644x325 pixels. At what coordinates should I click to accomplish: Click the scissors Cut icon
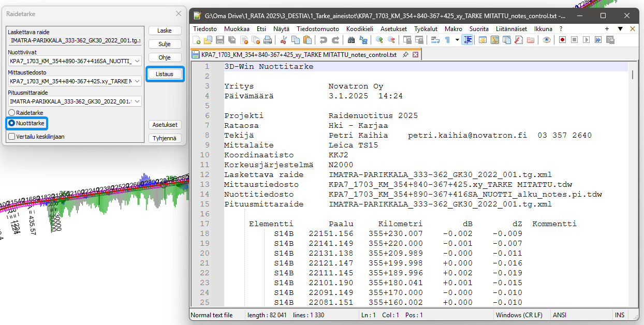tap(283, 40)
